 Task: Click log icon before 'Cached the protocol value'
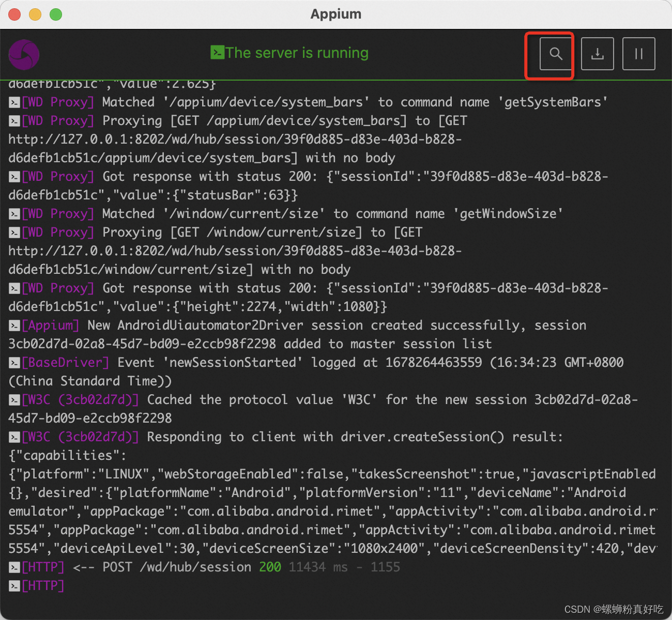[x=14, y=400]
